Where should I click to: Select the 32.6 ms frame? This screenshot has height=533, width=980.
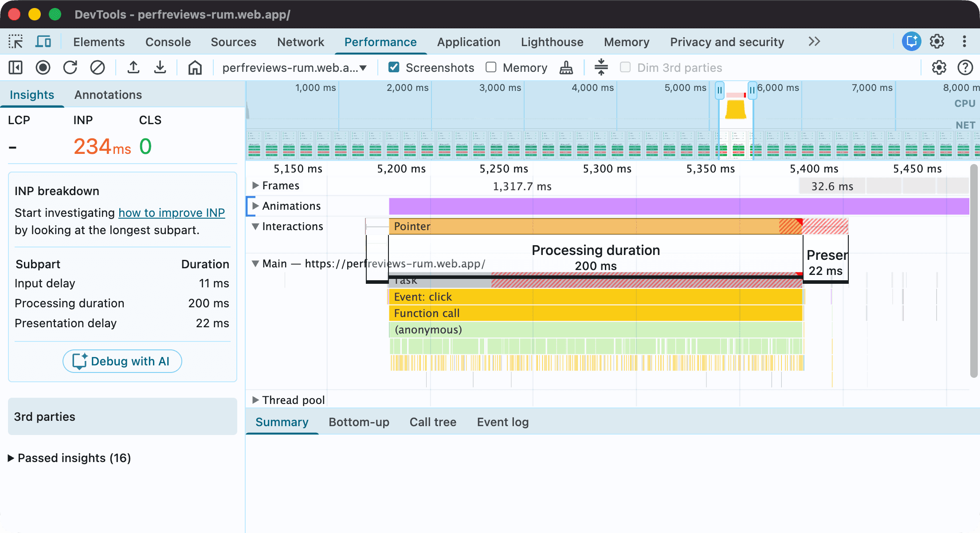click(832, 186)
